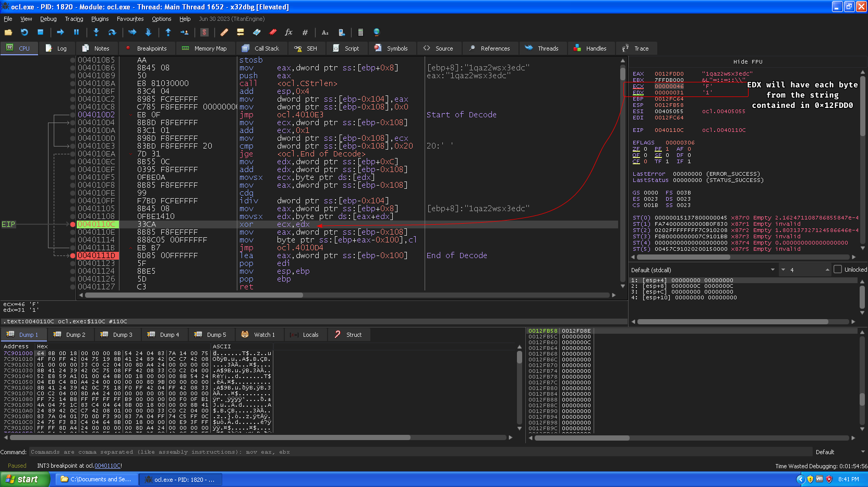Open the calculator icon in toolbar

[x=360, y=32]
